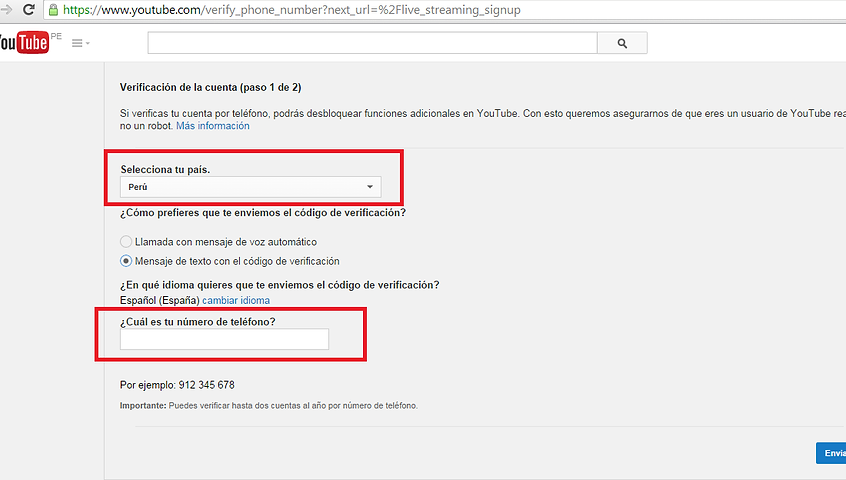This screenshot has height=480, width=846.
Task: Click the browser reload icon
Action: (x=29, y=9)
